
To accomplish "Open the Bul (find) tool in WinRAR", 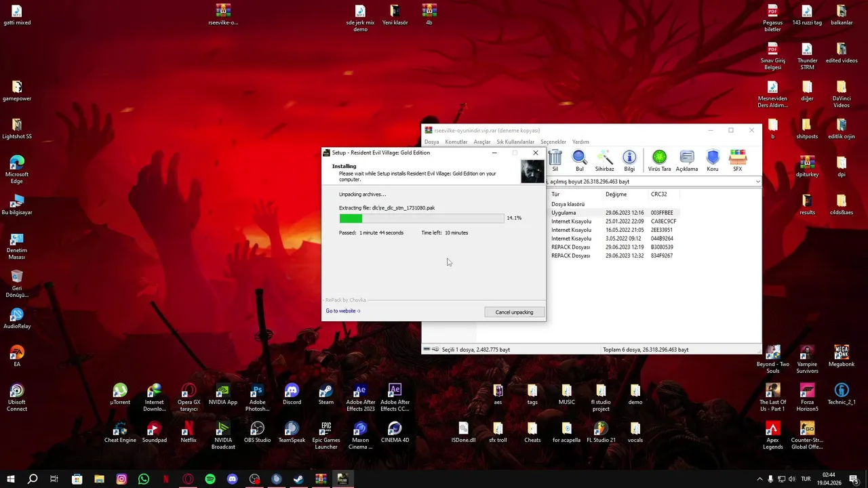I will click(580, 161).
